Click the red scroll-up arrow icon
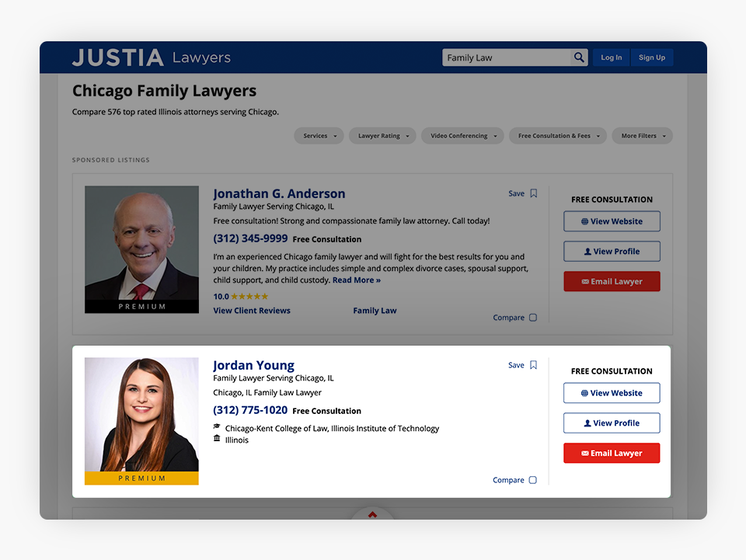 pos(372,514)
